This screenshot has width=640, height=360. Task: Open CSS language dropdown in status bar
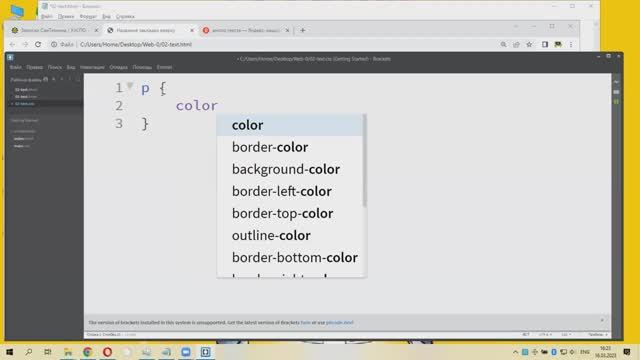566,334
